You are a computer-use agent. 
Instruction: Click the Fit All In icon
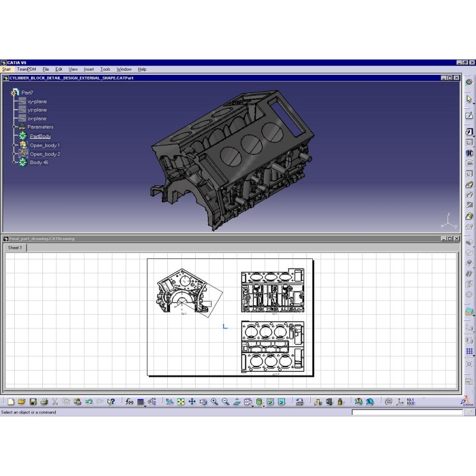tap(181, 402)
